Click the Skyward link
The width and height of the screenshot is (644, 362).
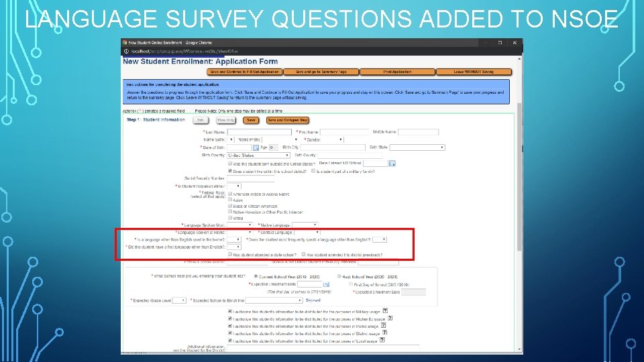(313, 300)
